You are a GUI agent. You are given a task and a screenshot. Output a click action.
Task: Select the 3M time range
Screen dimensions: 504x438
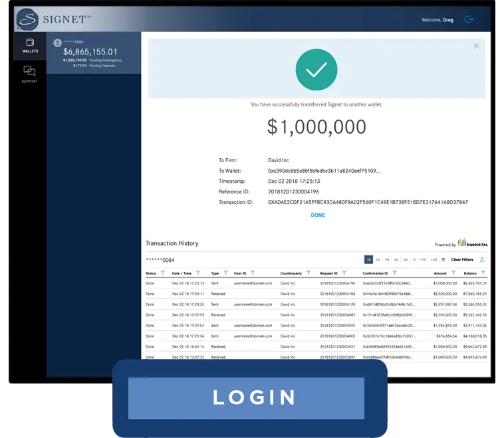pyautogui.click(x=396, y=260)
